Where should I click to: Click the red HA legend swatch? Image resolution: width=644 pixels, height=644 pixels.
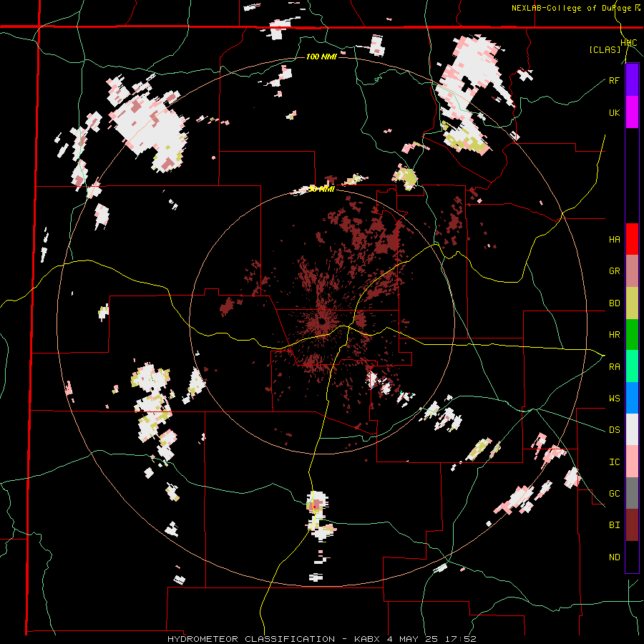632,239
